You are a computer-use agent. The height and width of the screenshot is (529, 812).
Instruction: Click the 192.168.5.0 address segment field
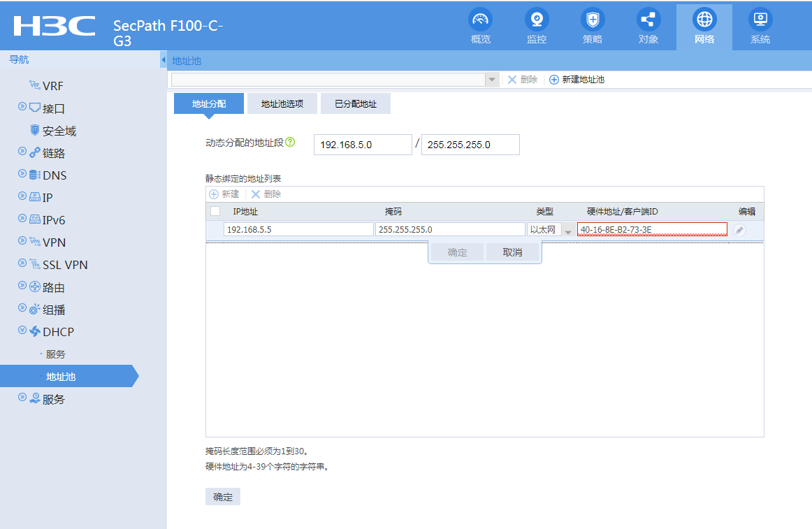(x=363, y=145)
